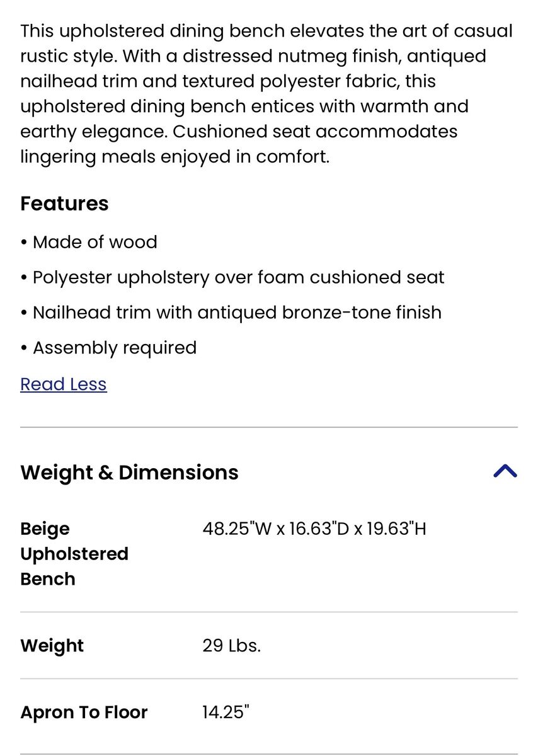The width and height of the screenshot is (538, 756).
Task: Click the Weight & Dimensions heading
Action: point(129,472)
